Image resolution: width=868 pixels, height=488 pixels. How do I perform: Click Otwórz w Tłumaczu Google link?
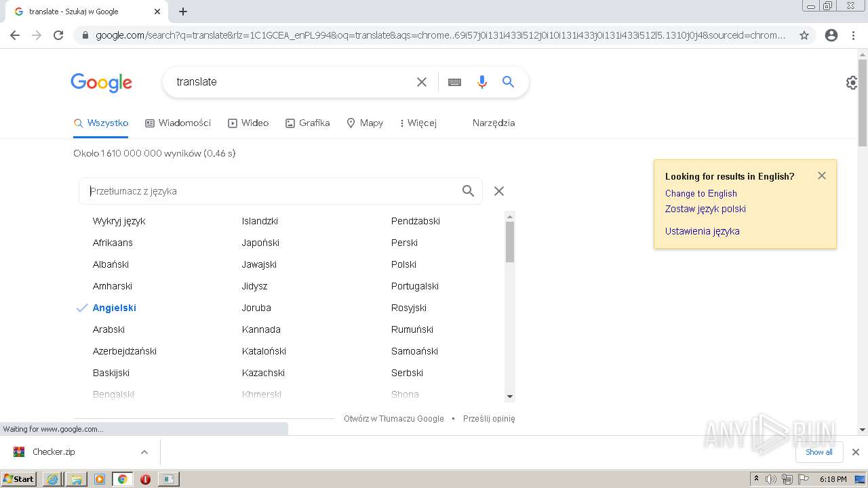point(394,419)
